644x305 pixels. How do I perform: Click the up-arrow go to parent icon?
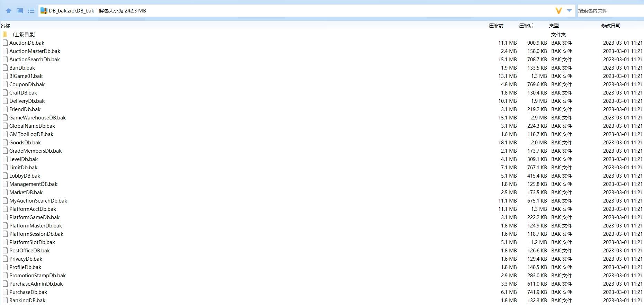9,11
